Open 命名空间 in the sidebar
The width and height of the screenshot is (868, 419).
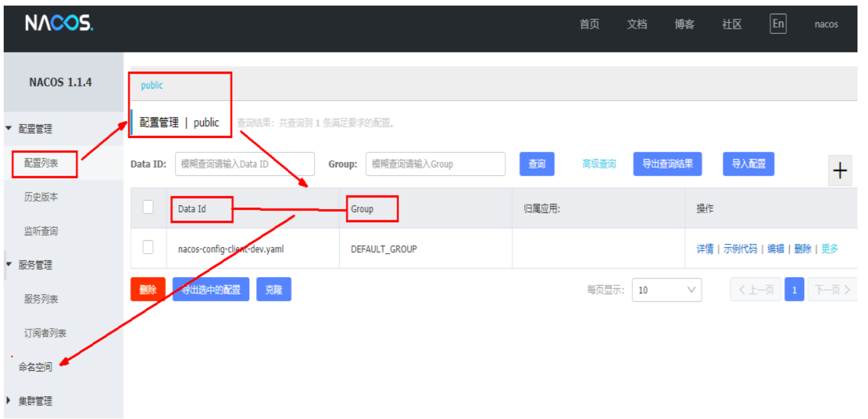click(x=35, y=367)
